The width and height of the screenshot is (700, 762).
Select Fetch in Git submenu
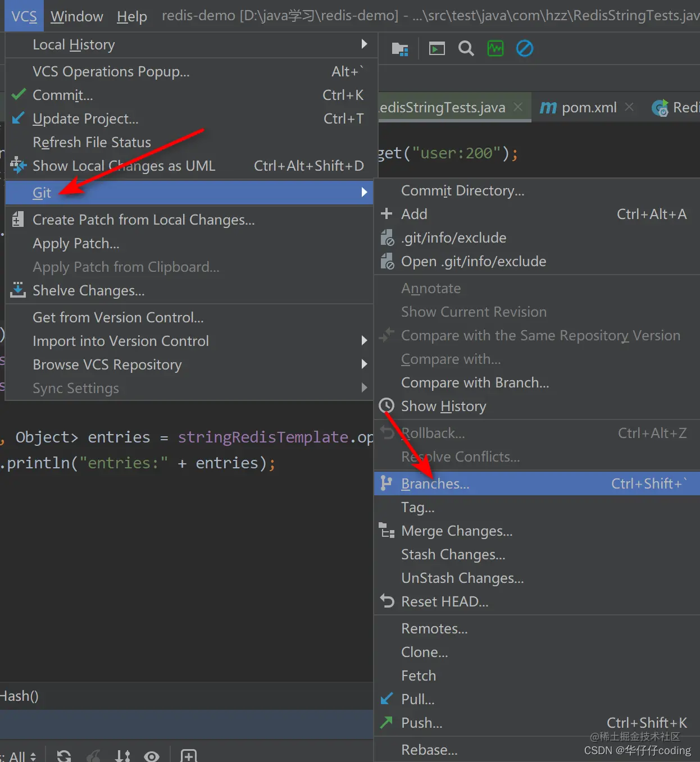pos(537,676)
